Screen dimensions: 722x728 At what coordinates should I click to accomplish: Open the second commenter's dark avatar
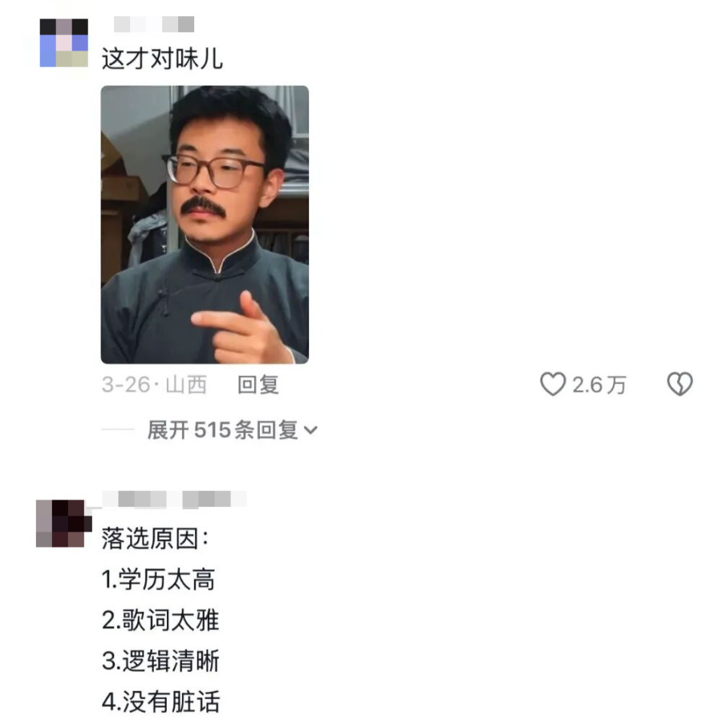[x=63, y=524]
